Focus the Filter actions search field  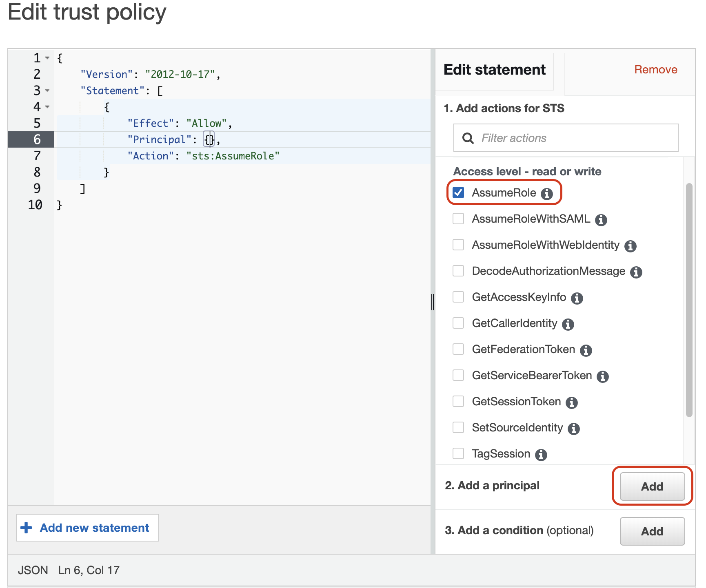coord(571,138)
